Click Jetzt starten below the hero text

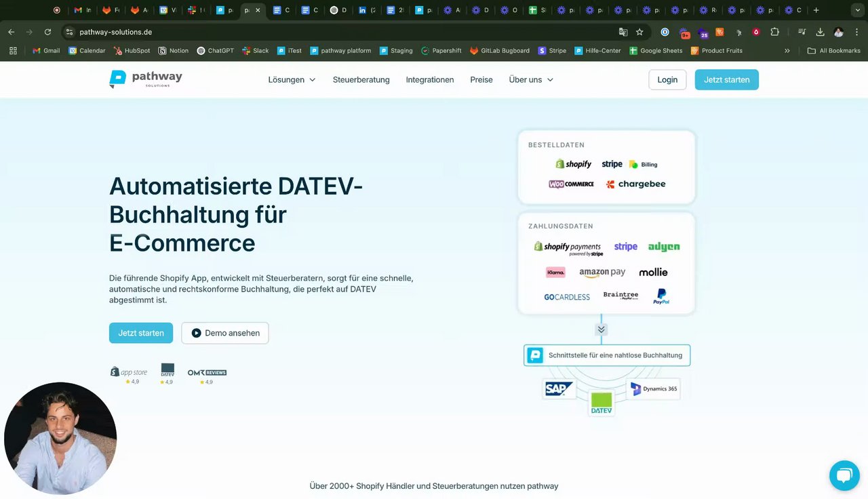point(141,333)
